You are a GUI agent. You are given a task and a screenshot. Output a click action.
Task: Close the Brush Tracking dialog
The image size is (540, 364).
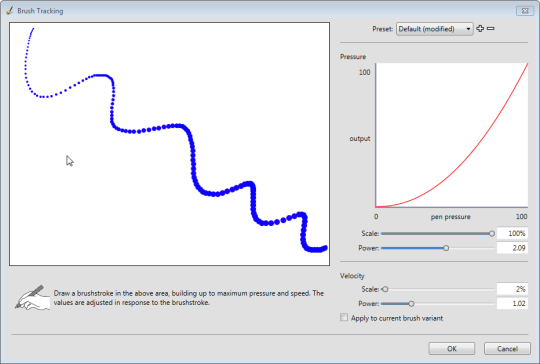pos(525,11)
